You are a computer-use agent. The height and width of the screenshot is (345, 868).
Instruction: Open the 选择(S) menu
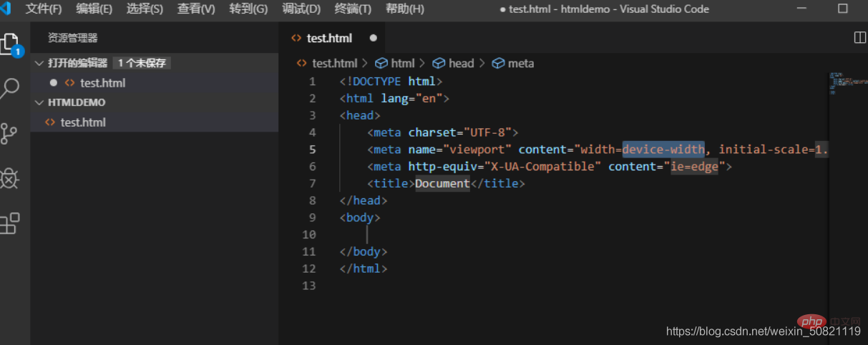pyautogui.click(x=145, y=9)
